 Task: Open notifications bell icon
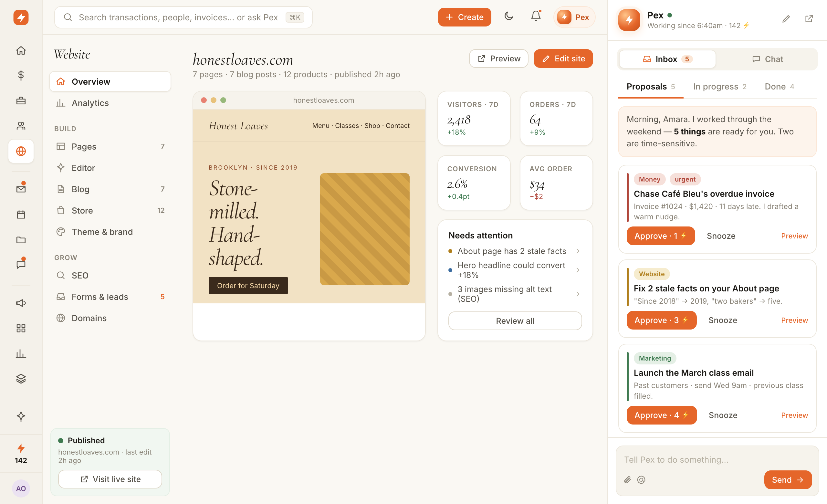[536, 16]
